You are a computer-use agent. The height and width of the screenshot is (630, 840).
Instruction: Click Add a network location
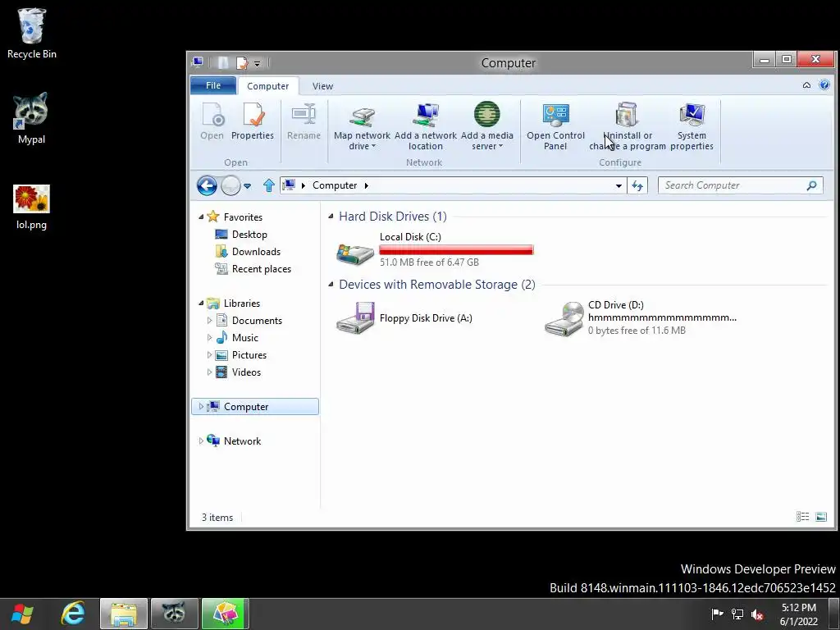click(426, 126)
